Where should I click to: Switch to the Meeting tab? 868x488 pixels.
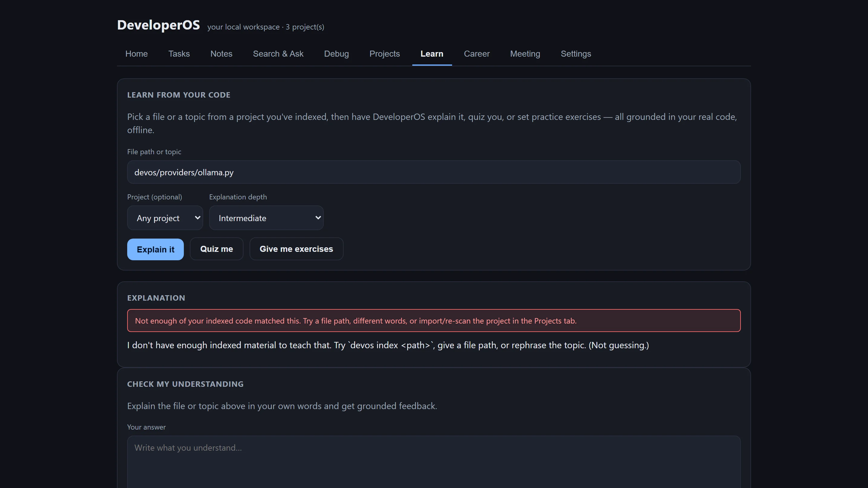(x=525, y=54)
